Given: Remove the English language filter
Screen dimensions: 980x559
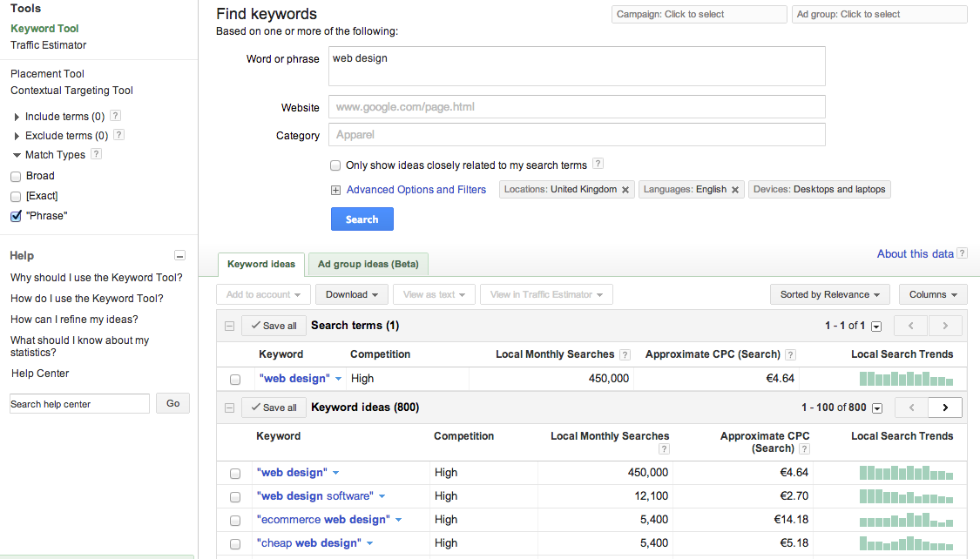Looking at the screenshot, I should tap(734, 189).
